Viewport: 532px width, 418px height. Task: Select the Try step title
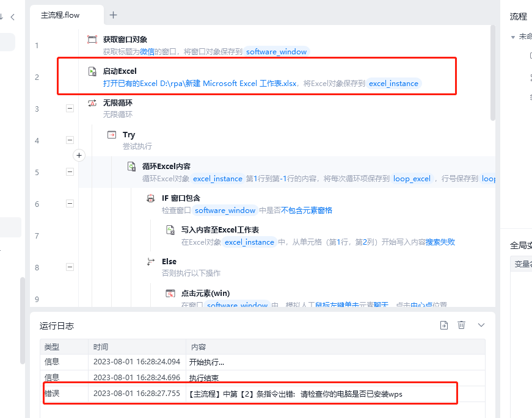point(129,135)
